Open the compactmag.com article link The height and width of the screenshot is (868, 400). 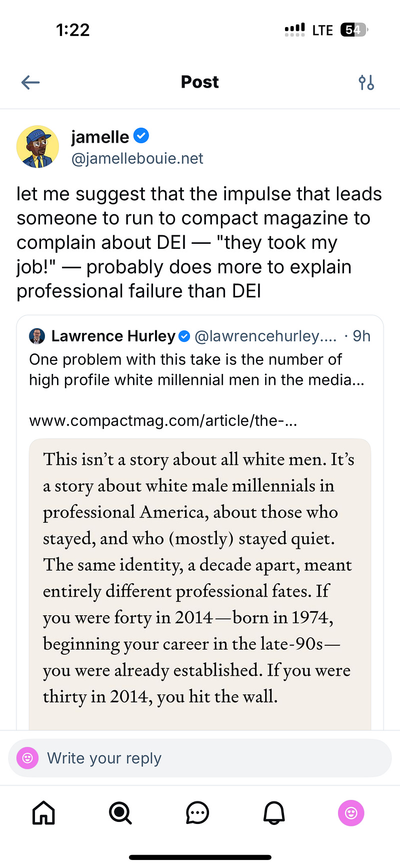click(163, 420)
